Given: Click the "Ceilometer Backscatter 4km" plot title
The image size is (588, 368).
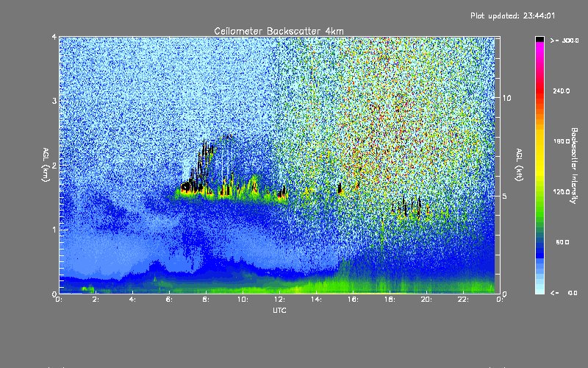Looking at the screenshot, I should pyautogui.click(x=279, y=31).
